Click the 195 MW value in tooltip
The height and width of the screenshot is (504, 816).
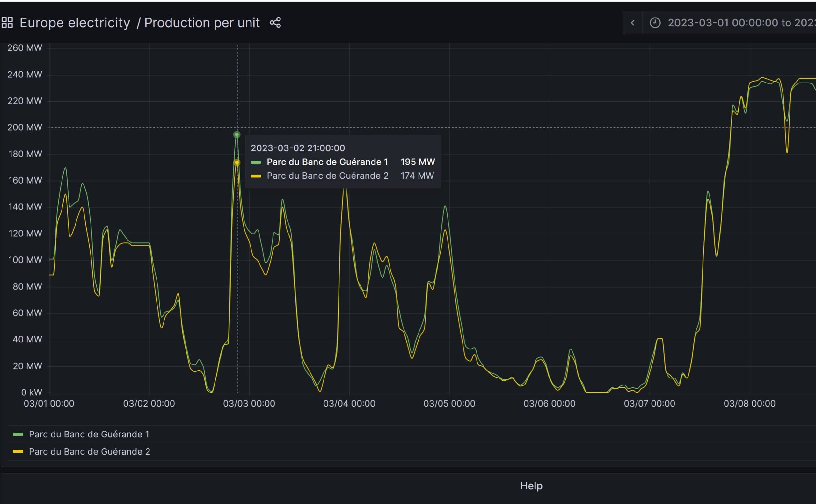(418, 162)
